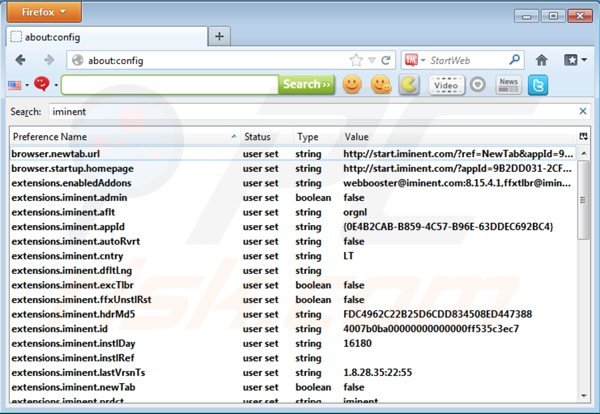Screen dimensions: 600x414
Task: Open the Firefox application menu
Action: click(41, 12)
